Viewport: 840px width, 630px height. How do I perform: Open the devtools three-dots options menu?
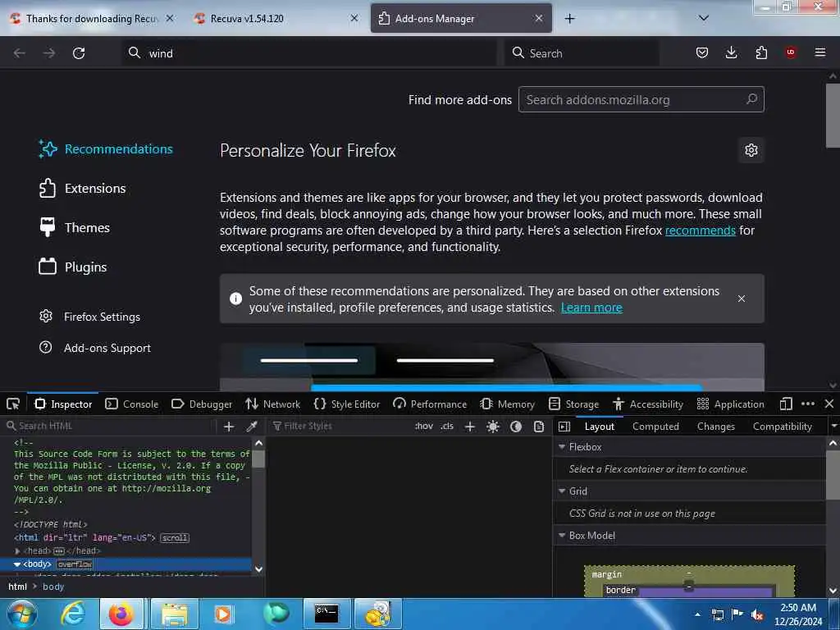(808, 404)
